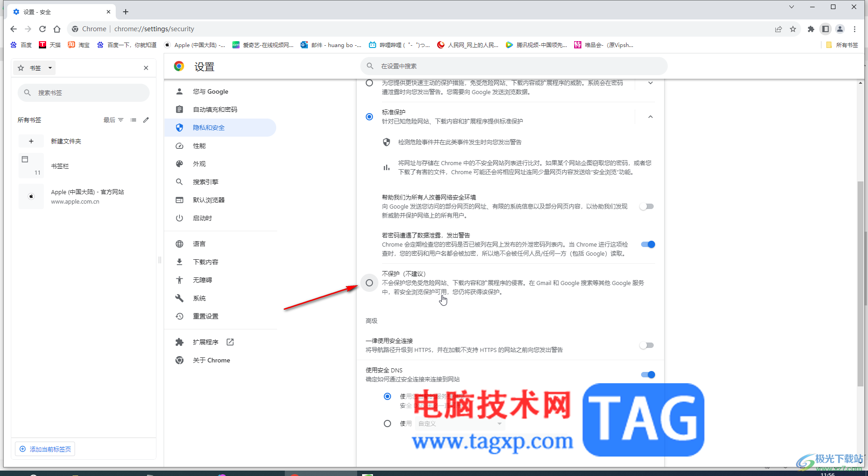
Task: Select the enhanced protection radio button
Action: [369, 83]
